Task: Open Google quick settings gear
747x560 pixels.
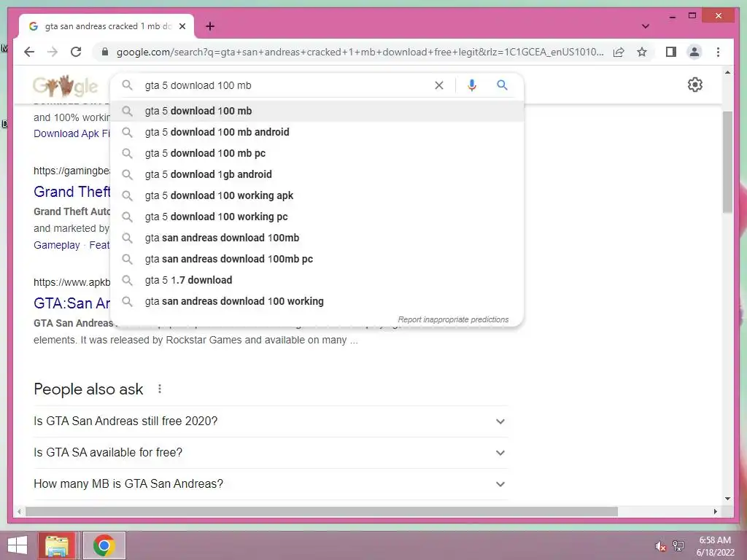Action: click(x=694, y=85)
